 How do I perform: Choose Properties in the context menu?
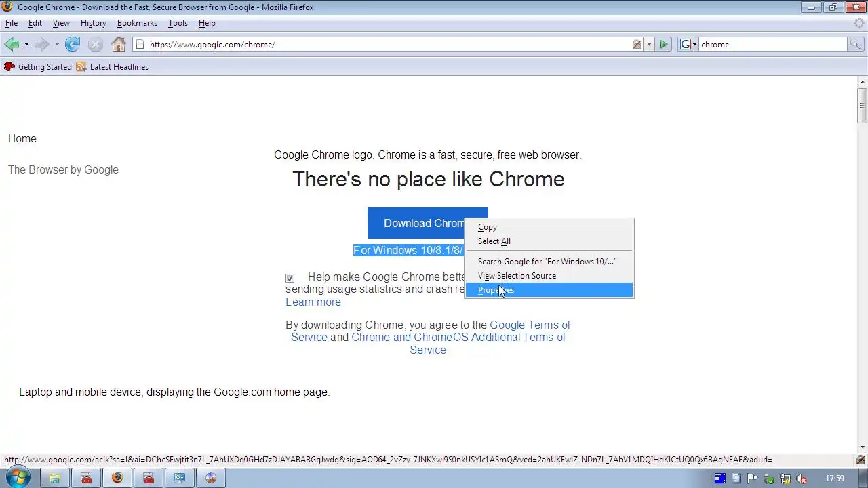[549, 290]
